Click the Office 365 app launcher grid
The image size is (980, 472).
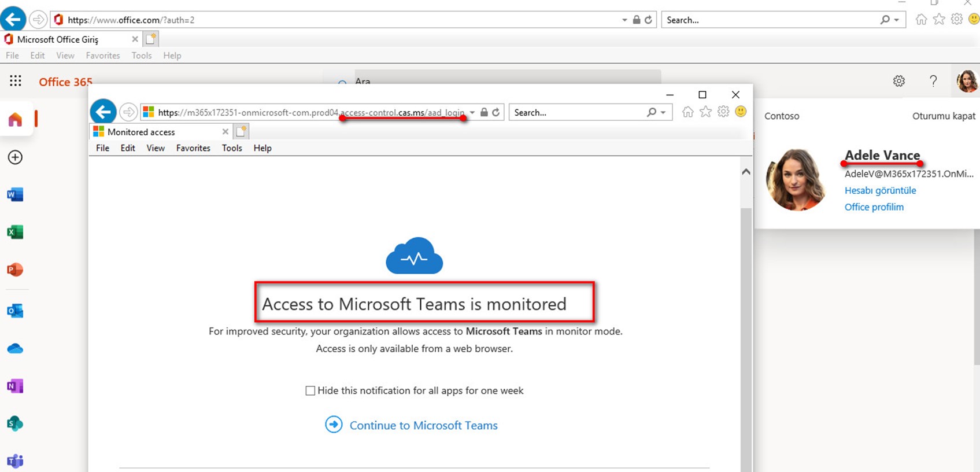tap(16, 81)
